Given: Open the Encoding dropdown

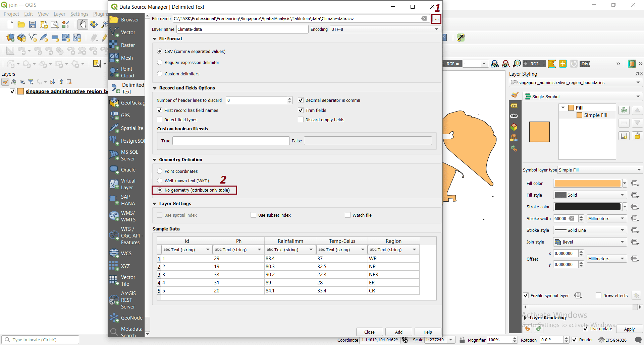Looking at the screenshot, I should (x=436, y=29).
